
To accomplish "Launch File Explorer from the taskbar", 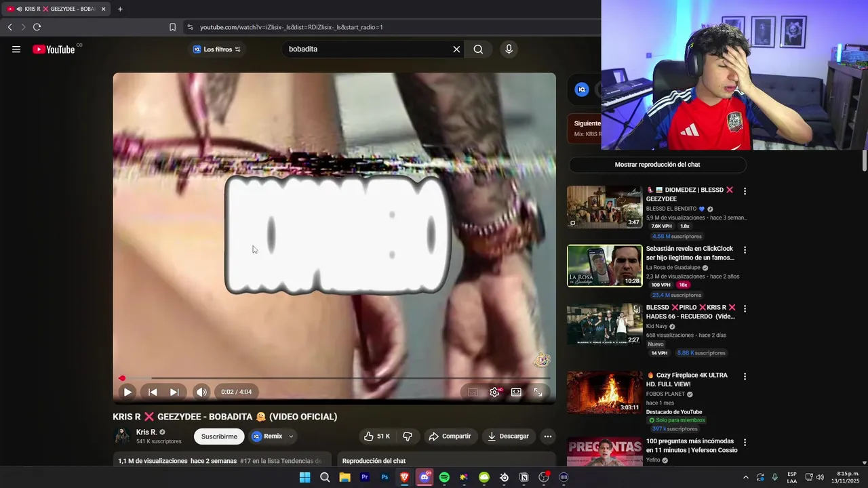I will [344, 477].
